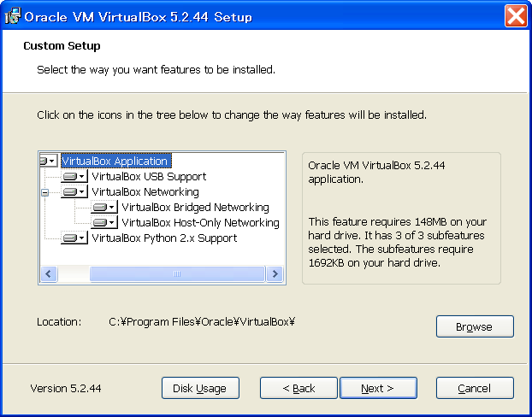Click the Browse button
Image resolution: width=532 pixels, height=417 pixels.
pos(475,326)
